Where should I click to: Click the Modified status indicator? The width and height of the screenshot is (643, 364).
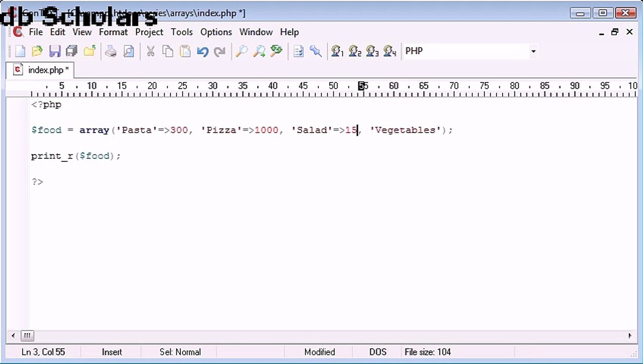pos(319,352)
